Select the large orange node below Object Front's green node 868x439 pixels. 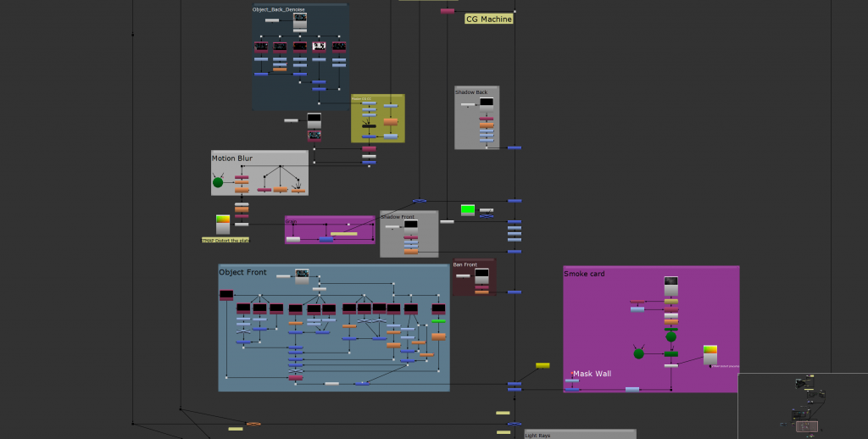pos(438,336)
